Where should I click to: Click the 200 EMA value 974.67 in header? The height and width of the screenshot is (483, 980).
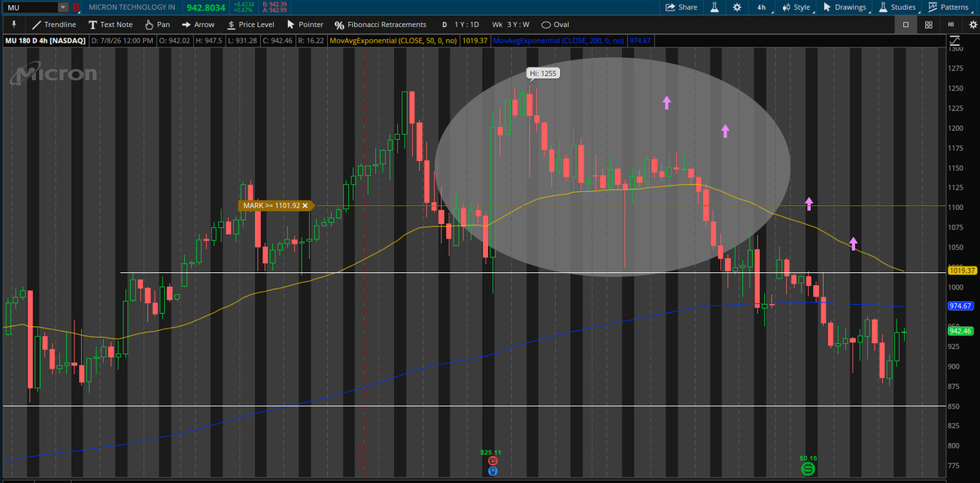click(x=641, y=41)
